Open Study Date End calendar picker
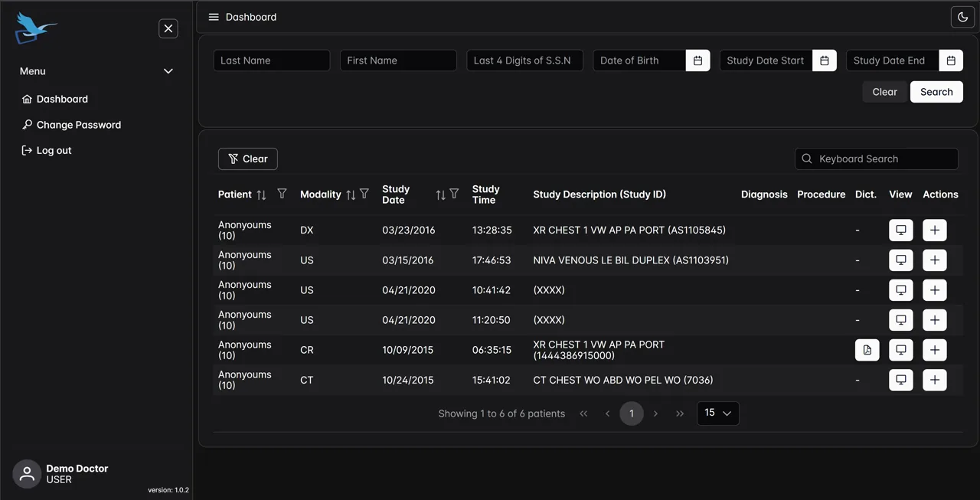This screenshot has height=500, width=980. tap(951, 60)
